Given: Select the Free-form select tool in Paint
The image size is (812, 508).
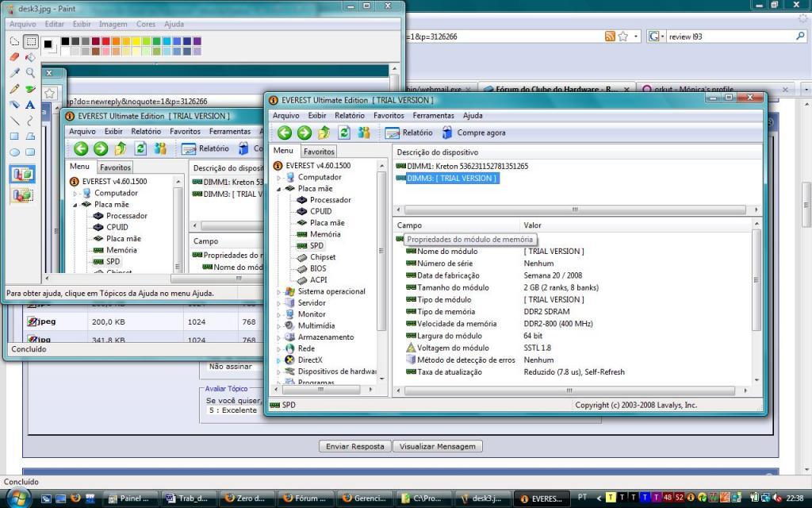Looking at the screenshot, I should 14,41.
